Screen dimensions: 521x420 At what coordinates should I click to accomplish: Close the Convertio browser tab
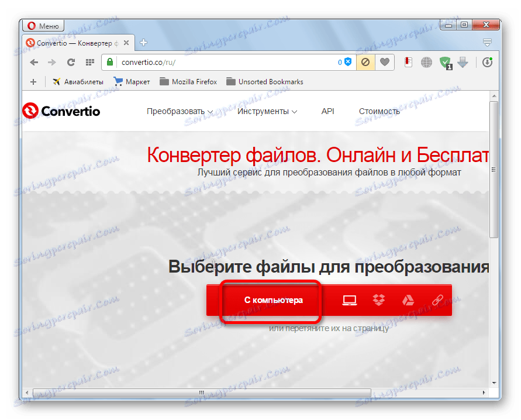126,43
